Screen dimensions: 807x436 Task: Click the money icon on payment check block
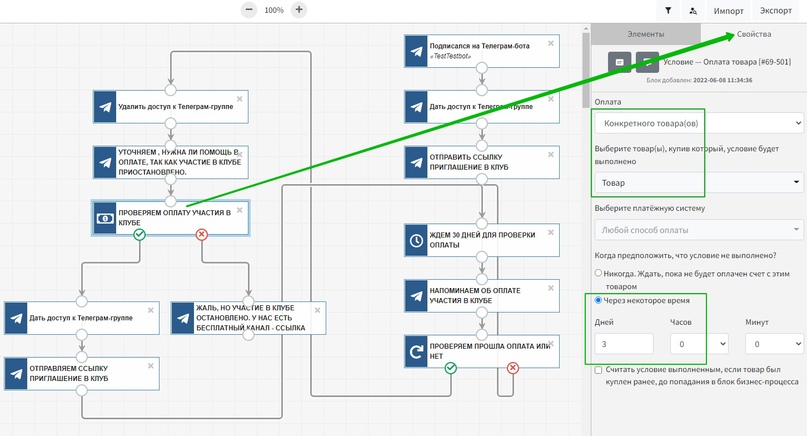coord(105,218)
